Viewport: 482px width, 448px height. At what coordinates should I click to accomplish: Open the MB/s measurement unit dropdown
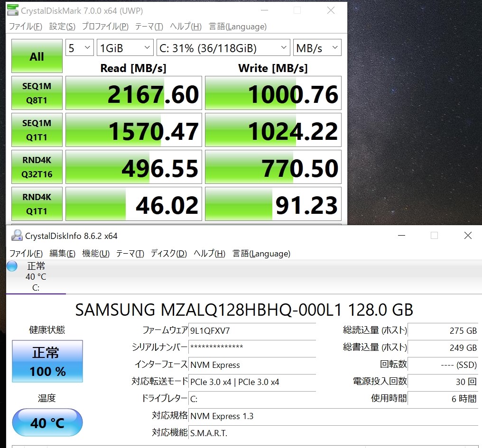(x=316, y=47)
